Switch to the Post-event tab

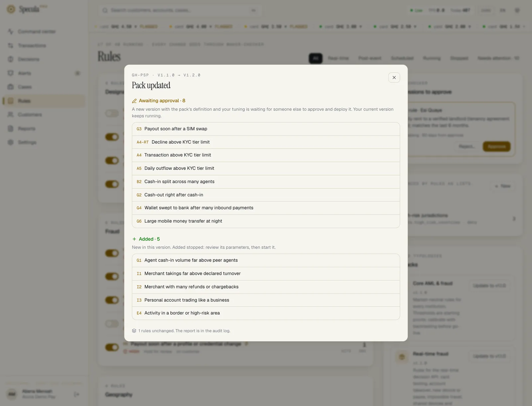click(x=370, y=58)
